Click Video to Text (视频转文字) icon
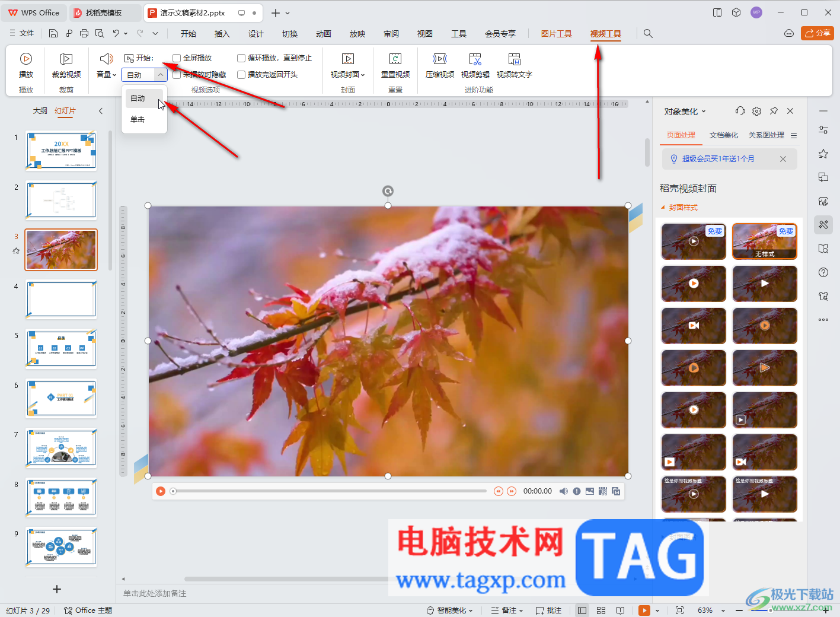840x617 pixels. click(515, 59)
